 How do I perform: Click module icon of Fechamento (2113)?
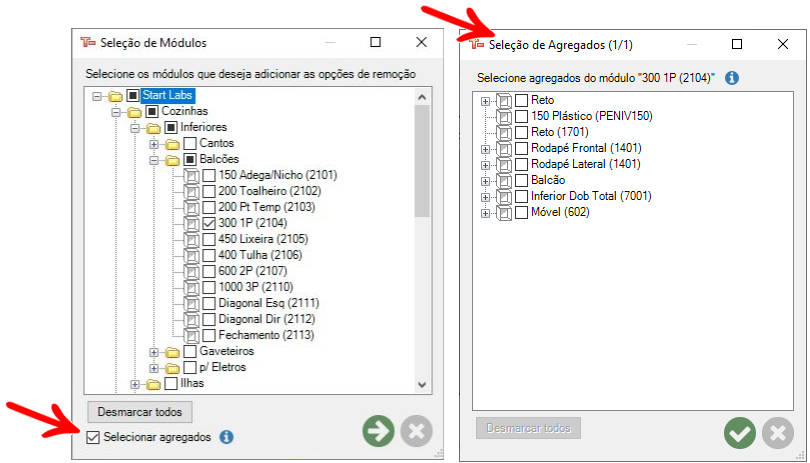point(192,336)
